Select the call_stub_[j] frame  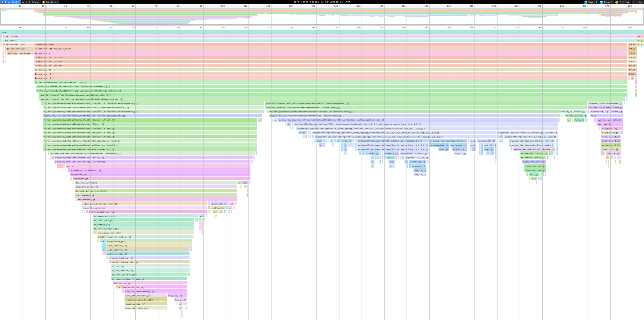point(331,70)
